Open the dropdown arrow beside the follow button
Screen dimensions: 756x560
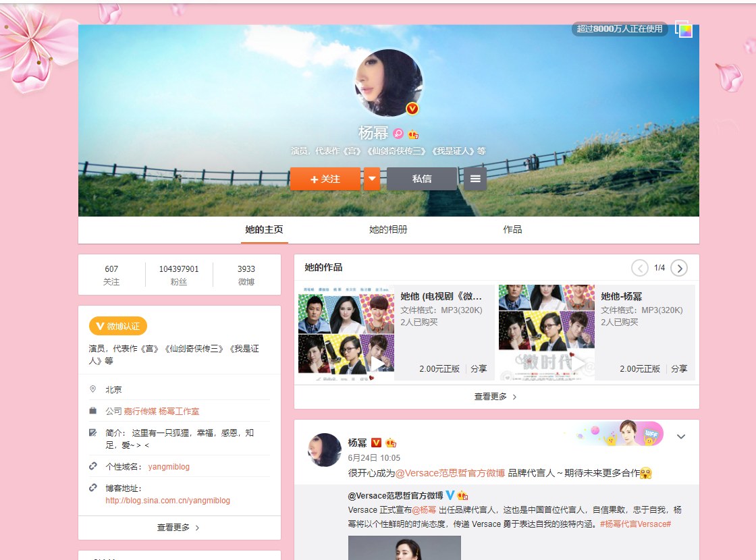click(x=371, y=179)
